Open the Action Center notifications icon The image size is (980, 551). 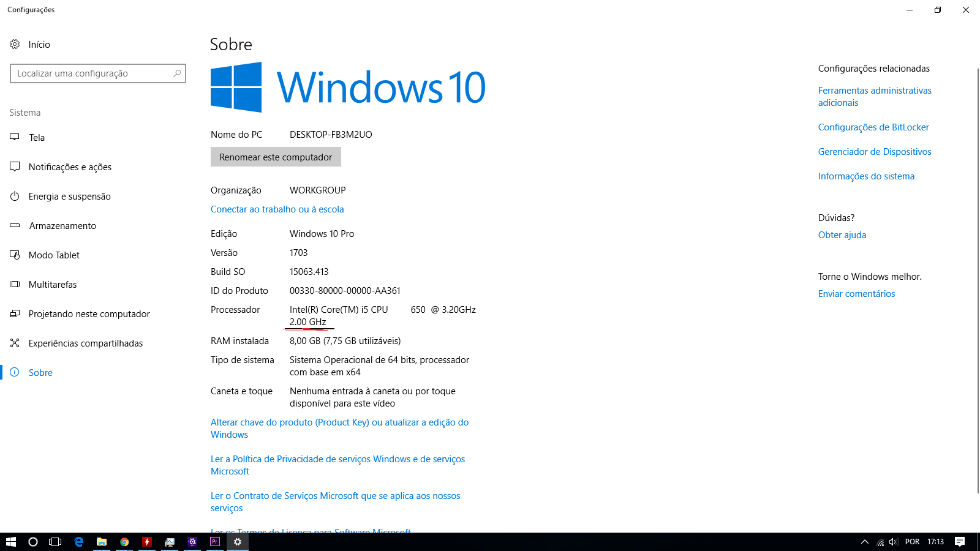coord(960,542)
